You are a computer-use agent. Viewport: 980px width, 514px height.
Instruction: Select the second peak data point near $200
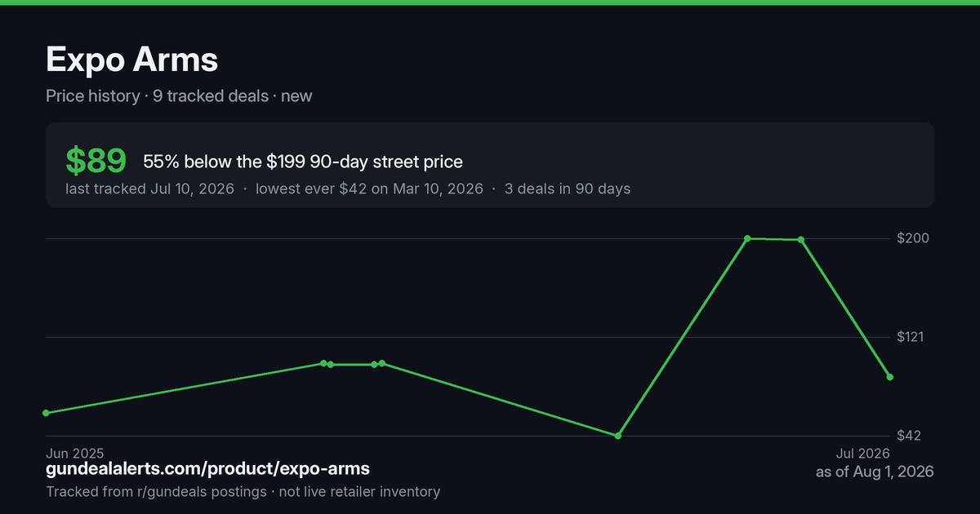[x=801, y=240]
